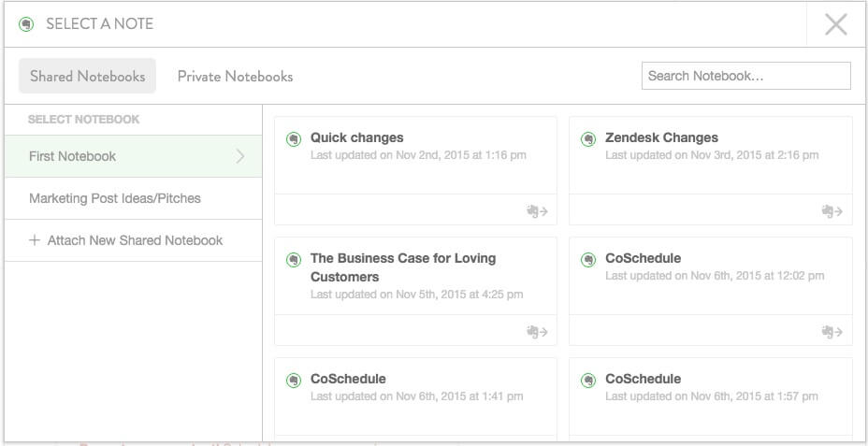Click the Evernote logo beside SELECT A NOTE
This screenshot has width=868, height=446.
(26, 24)
